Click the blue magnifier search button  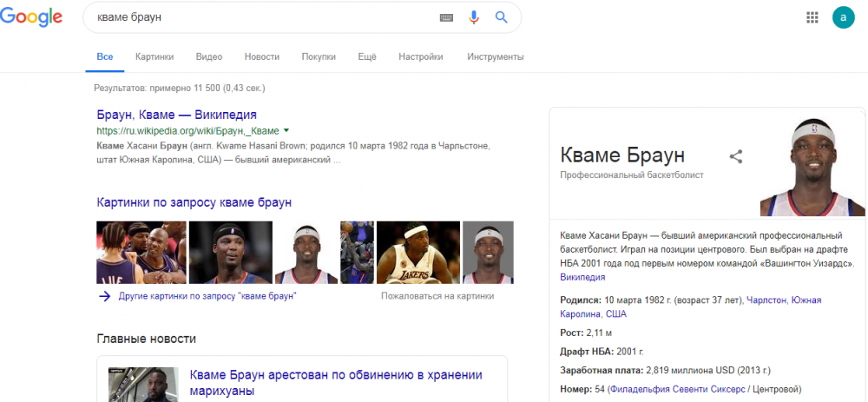(501, 17)
